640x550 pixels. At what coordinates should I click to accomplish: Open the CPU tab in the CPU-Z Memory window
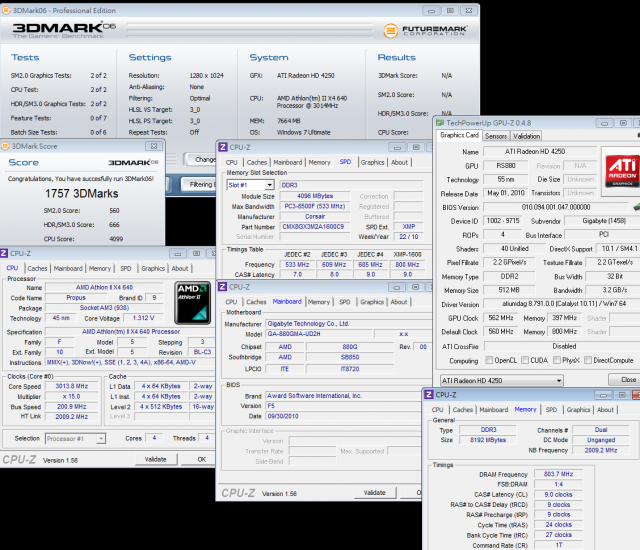point(438,409)
